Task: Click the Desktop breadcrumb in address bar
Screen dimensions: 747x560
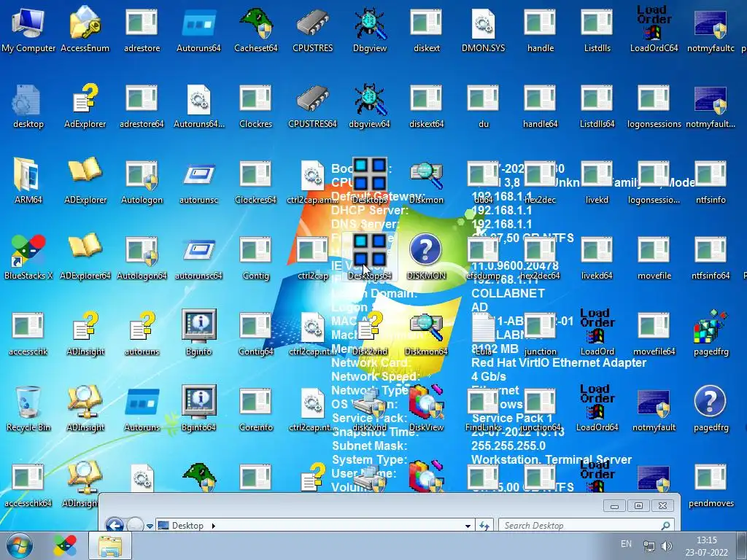Action: coord(187,526)
